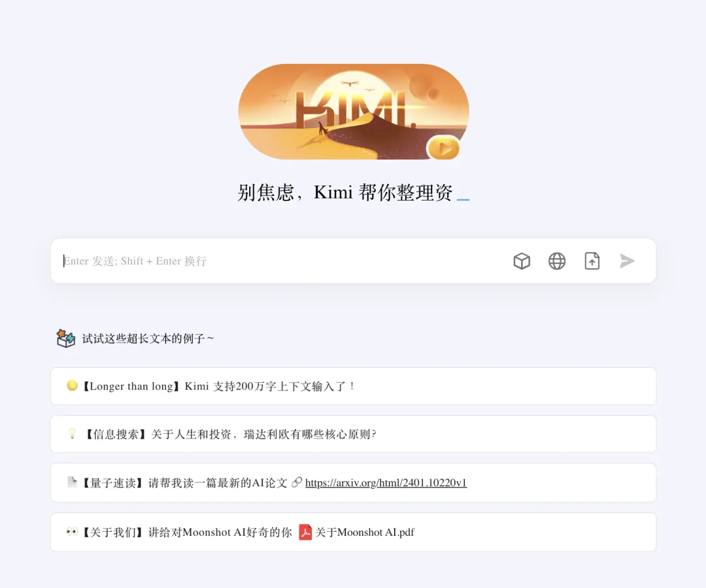706x588 pixels.
Task: Click the chain link icon
Action: pyautogui.click(x=296, y=482)
